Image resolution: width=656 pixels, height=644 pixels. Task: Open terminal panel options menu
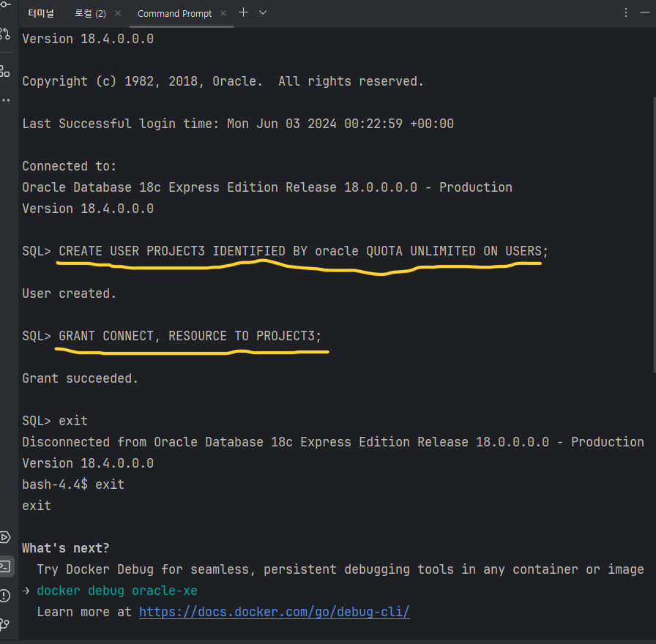point(625,12)
